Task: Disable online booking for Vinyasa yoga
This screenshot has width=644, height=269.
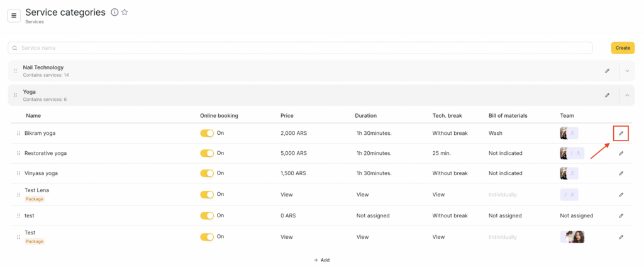Action: 207,173
